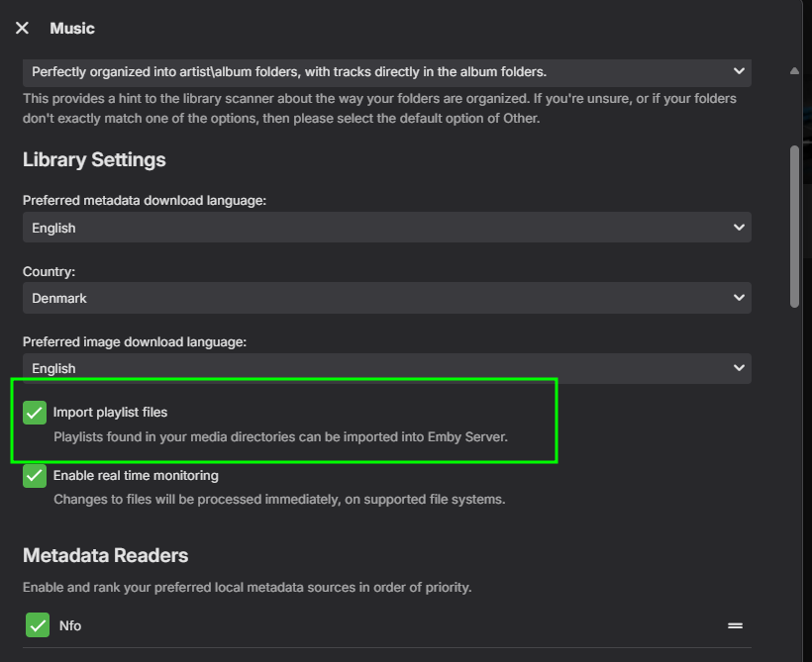
Task: Uncheck Import playlist files checkbox
Action: 36,413
